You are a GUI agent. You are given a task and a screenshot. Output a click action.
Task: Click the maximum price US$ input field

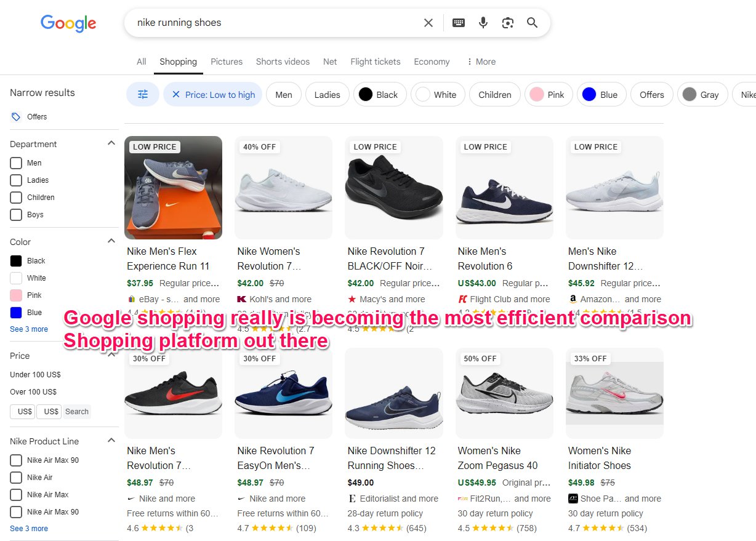point(49,412)
